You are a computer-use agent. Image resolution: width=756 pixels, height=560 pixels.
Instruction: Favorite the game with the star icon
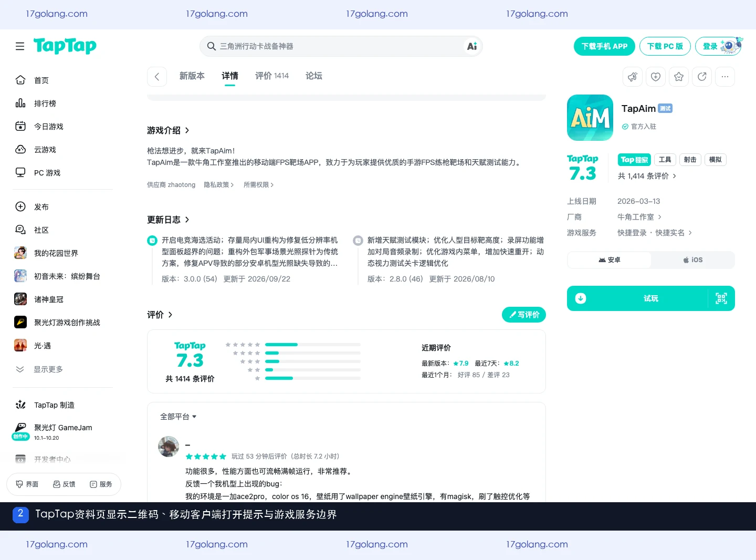[679, 77]
